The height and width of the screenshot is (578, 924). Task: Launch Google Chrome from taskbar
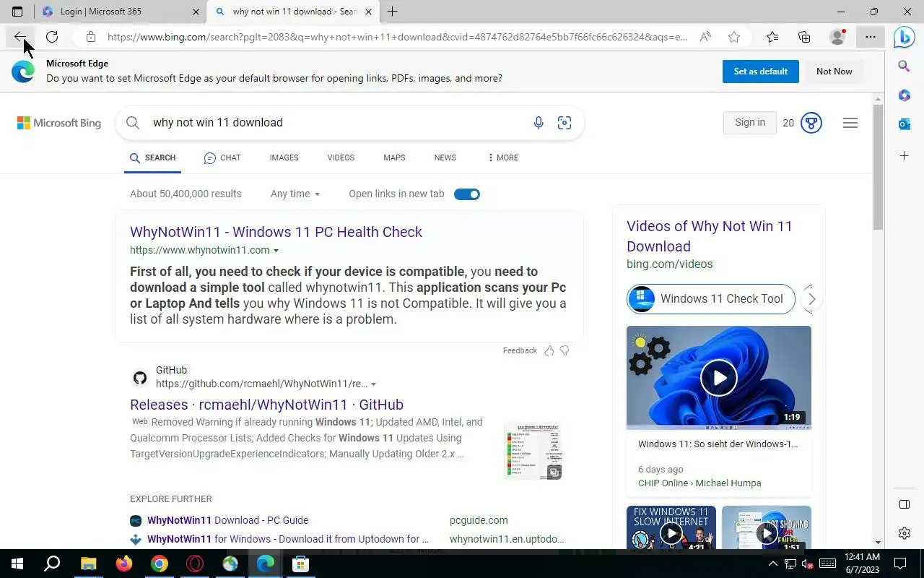click(x=159, y=564)
